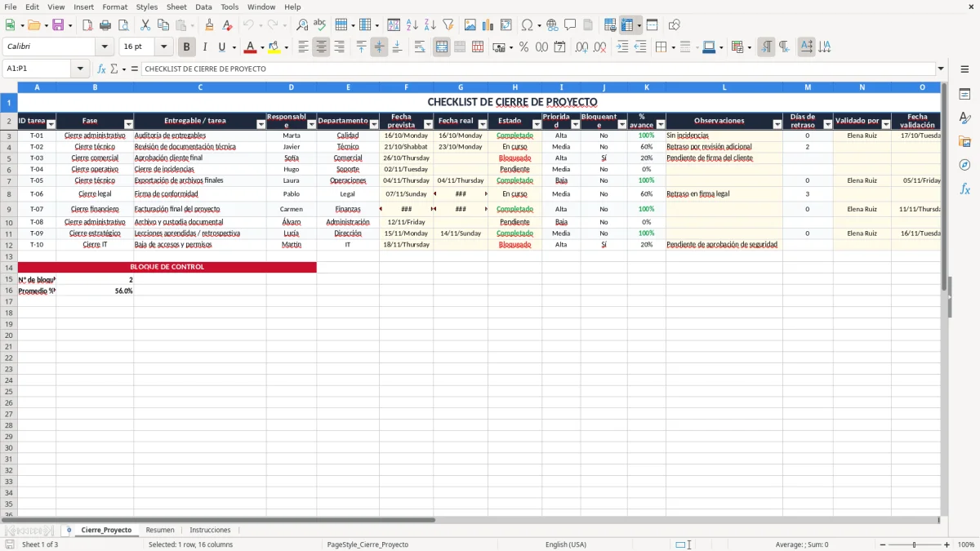Open Draw Functions shapes icon
Viewport: 980px width, 551px height.
click(675, 25)
